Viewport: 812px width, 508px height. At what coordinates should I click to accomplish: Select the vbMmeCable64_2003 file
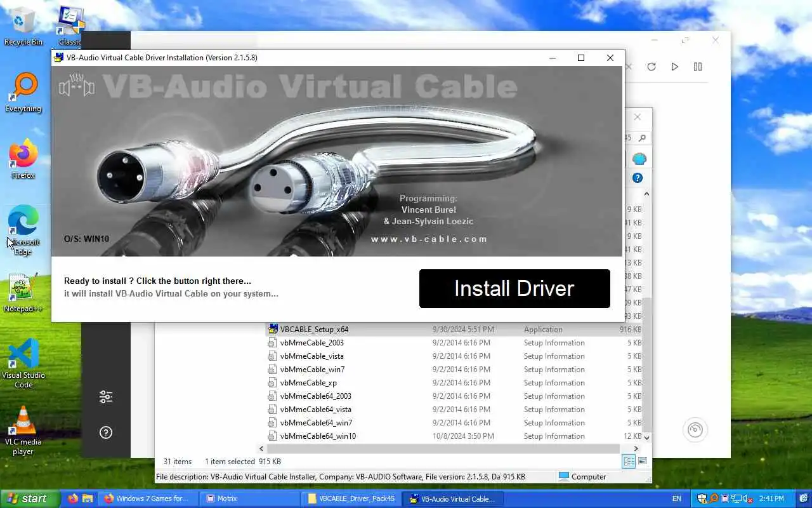[x=315, y=396]
